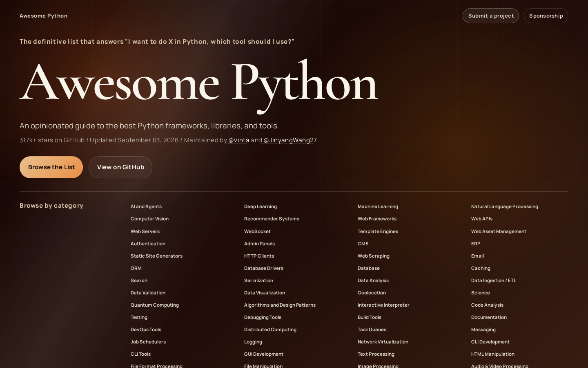Jump to Web Asset Management category

click(x=499, y=231)
